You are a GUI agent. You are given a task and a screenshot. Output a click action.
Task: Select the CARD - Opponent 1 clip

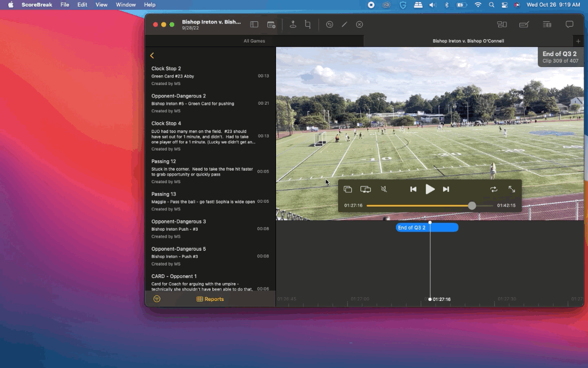point(210,281)
